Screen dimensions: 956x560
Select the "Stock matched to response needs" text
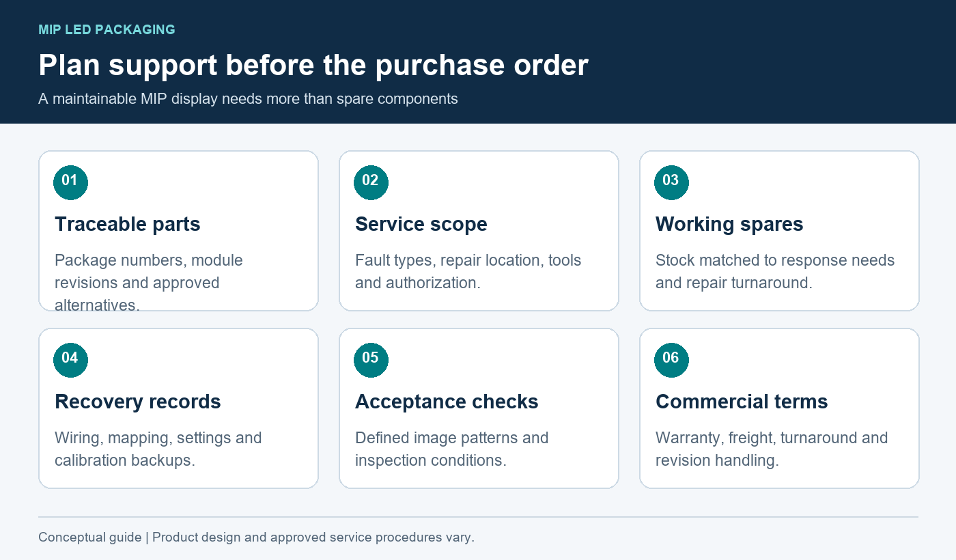(775, 271)
